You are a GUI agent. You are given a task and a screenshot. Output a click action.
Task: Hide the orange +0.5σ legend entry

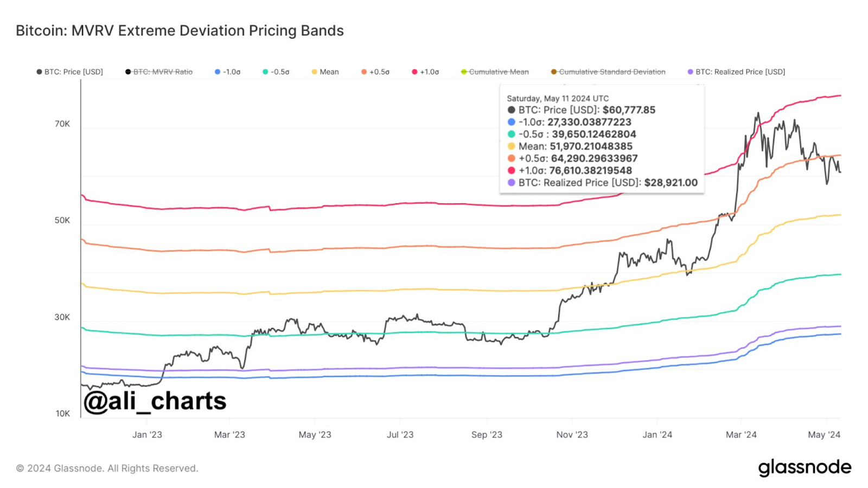375,72
